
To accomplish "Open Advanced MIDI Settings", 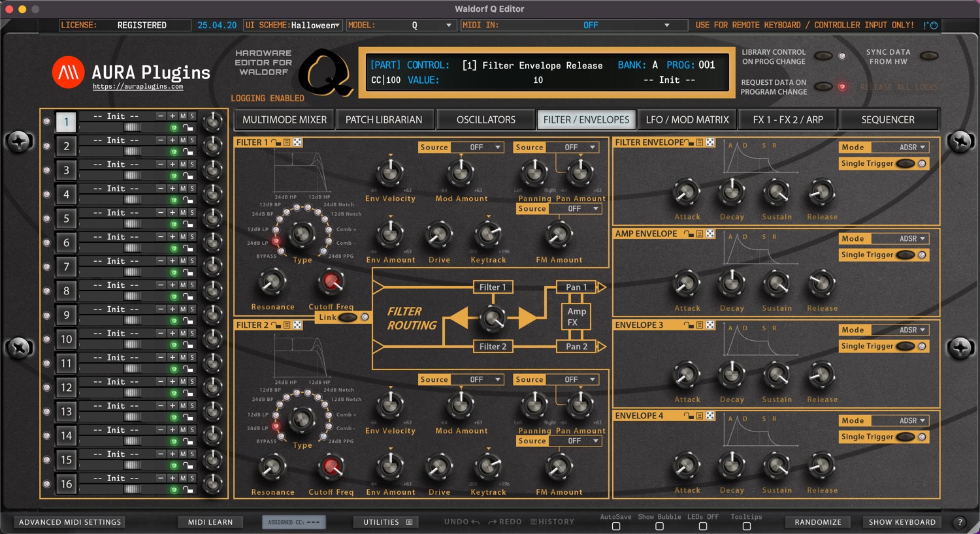I will tap(70, 522).
